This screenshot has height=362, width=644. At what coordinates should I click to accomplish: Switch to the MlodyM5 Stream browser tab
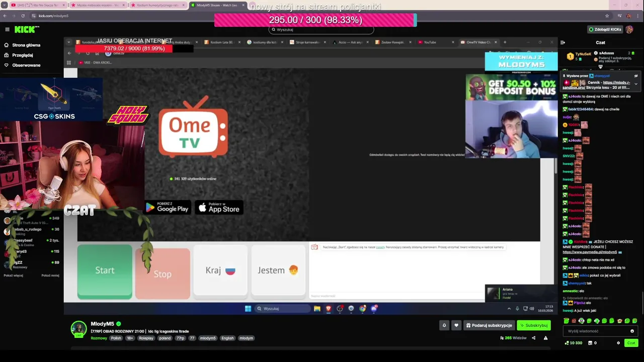coord(217,5)
